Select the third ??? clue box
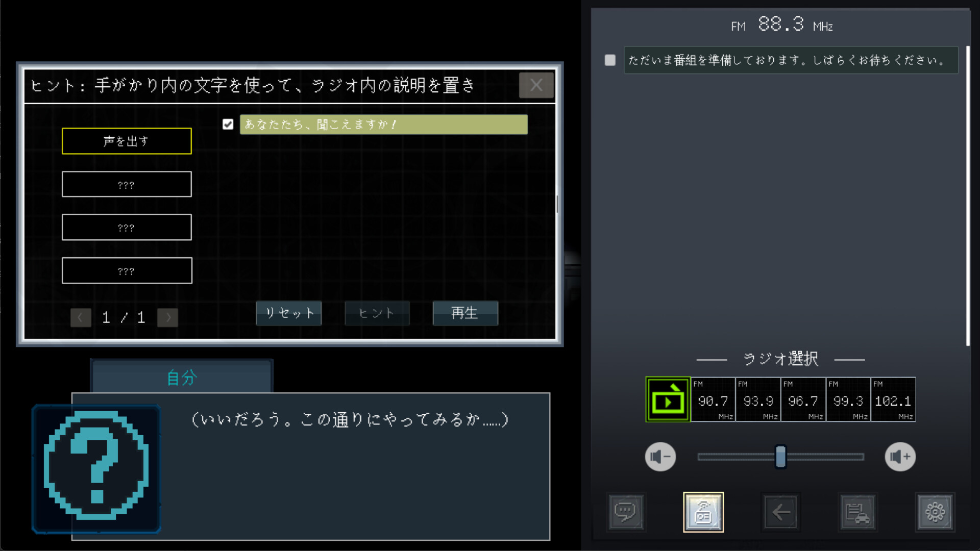980x551 pixels. pyautogui.click(x=127, y=227)
